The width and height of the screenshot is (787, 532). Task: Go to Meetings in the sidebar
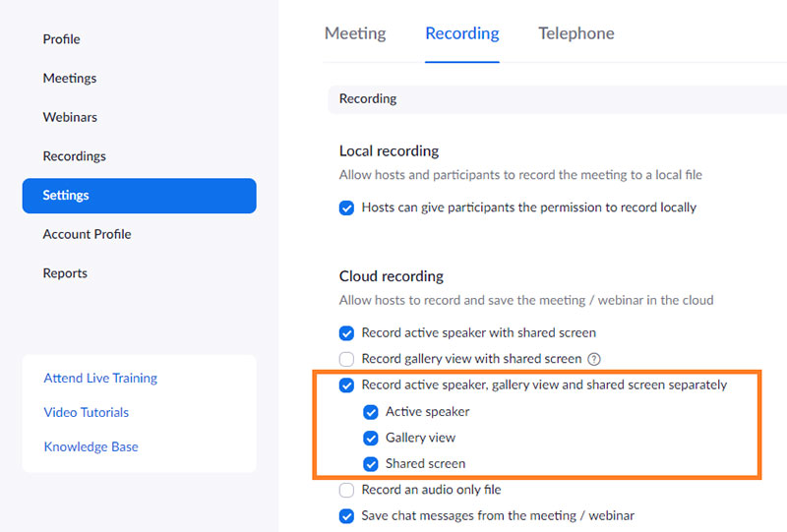click(70, 79)
